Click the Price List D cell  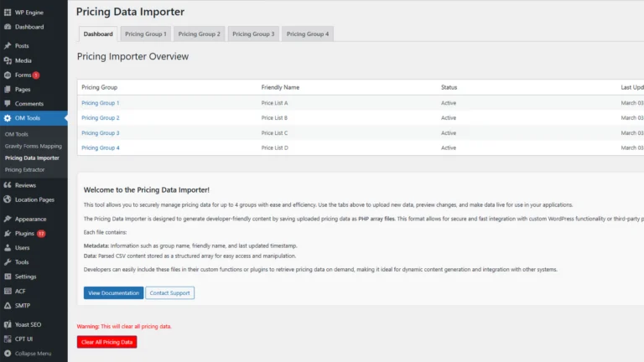tap(275, 147)
